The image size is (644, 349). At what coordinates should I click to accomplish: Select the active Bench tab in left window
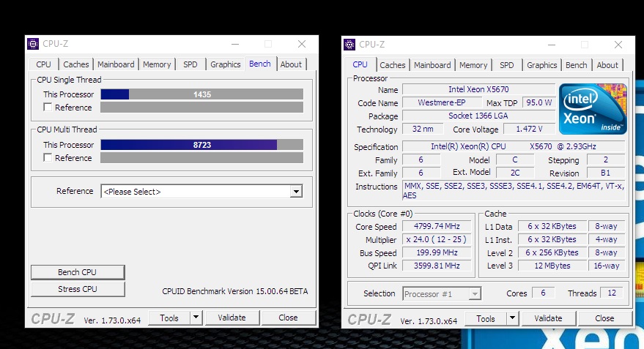pyautogui.click(x=260, y=64)
